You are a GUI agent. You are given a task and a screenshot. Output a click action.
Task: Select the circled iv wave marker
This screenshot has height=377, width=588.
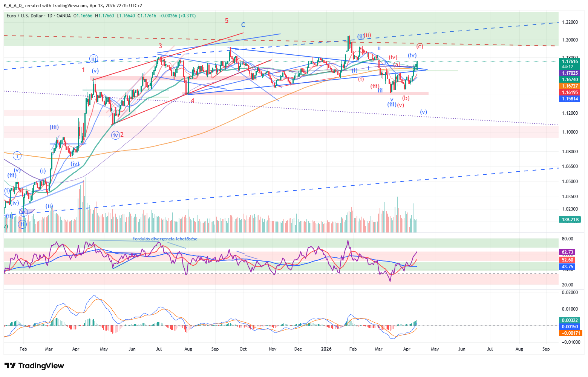pos(115,135)
